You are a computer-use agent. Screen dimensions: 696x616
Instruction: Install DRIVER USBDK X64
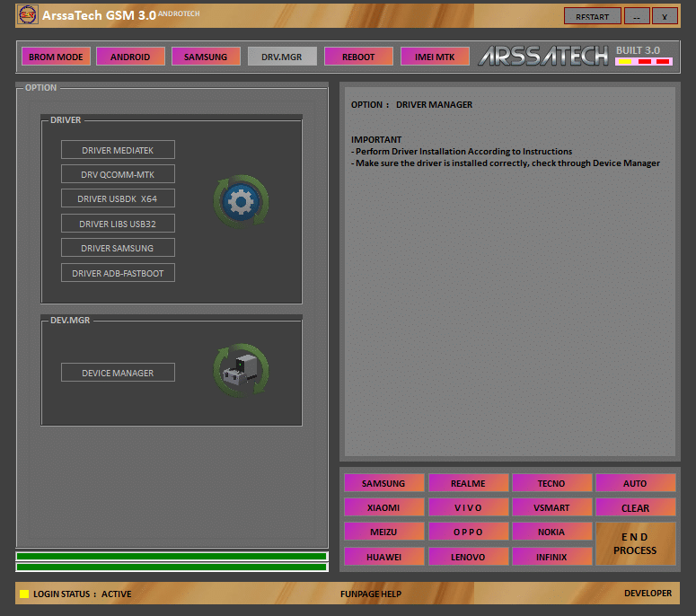[118, 198]
